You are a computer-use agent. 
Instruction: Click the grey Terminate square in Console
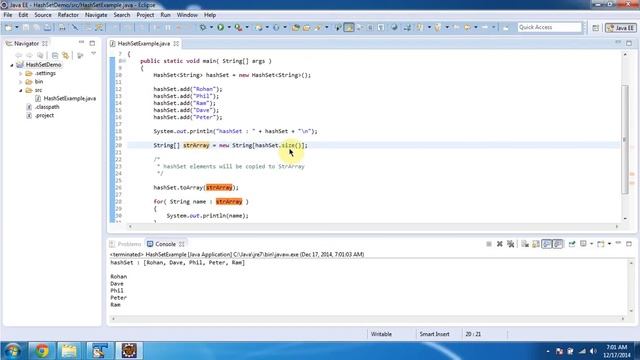point(489,244)
